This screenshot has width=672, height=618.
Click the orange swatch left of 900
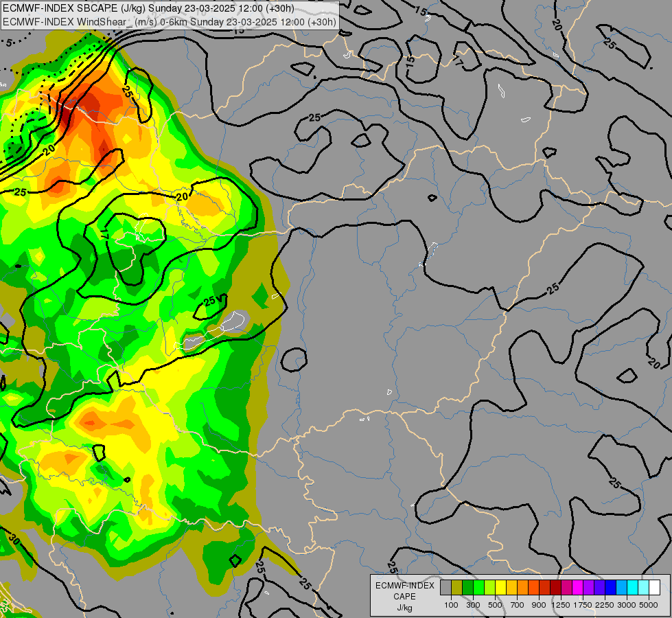pyautogui.click(x=533, y=587)
